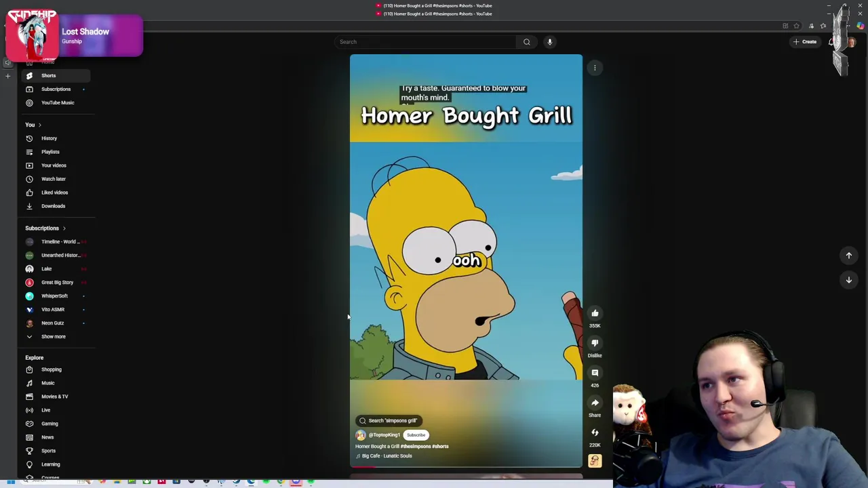Expand the You section
The height and width of the screenshot is (488, 868).
point(33,125)
